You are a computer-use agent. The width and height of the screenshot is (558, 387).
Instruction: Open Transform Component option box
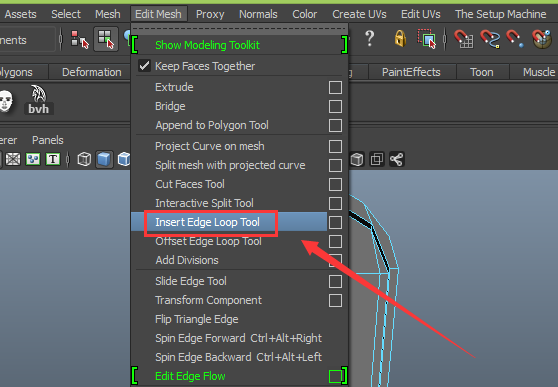(335, 300)
